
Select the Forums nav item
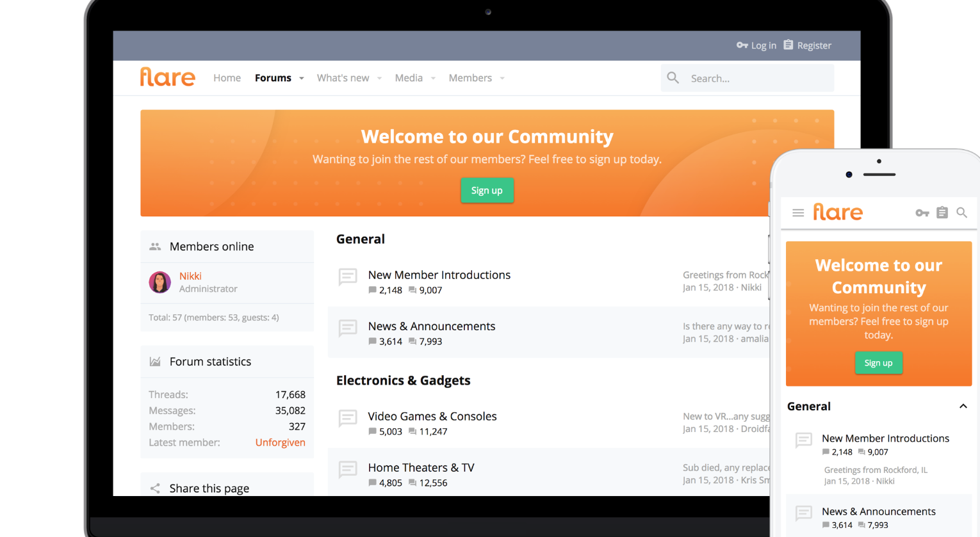(273, 78)
